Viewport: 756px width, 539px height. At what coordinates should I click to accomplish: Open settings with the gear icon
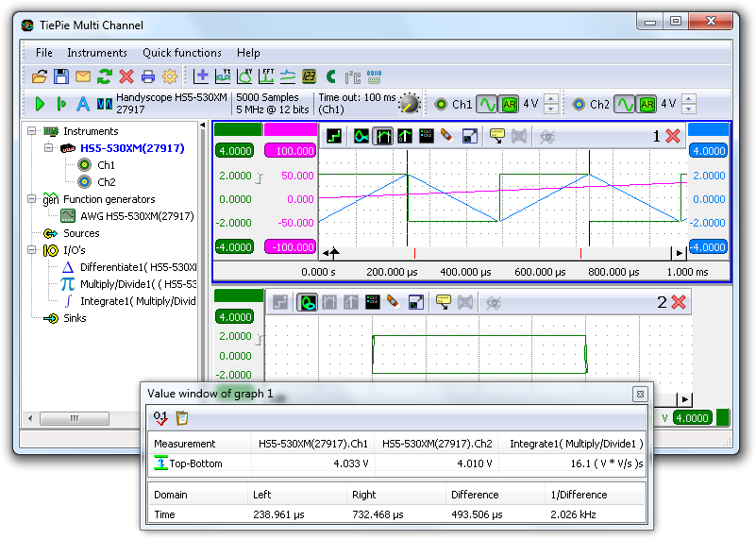(170, 76)
